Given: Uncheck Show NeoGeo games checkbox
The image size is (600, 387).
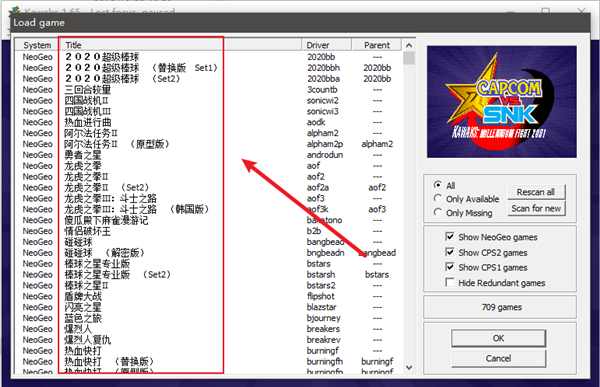Looking at the screenshot, I should click(x=450, y=237).
